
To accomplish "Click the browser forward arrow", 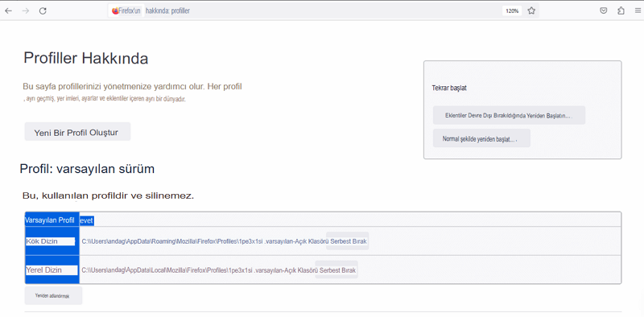I will [x=26, y=11].
